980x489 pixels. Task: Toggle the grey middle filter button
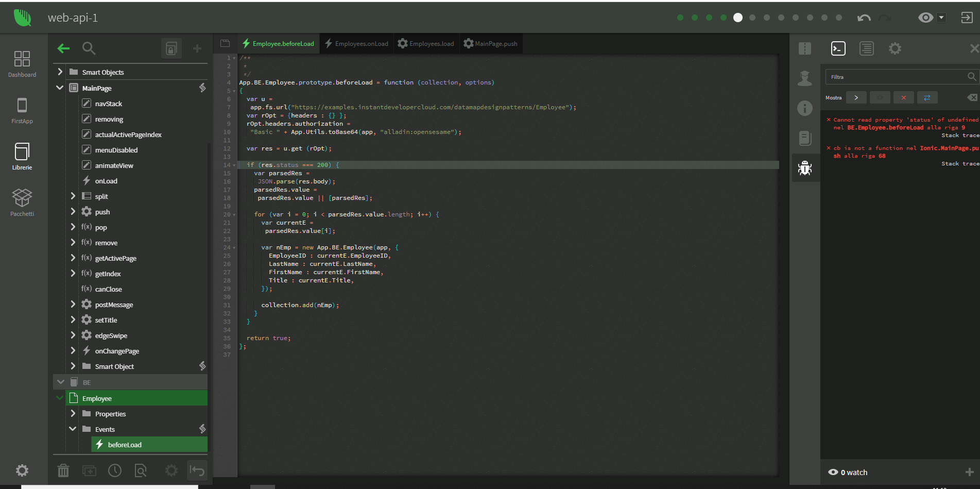pyautogui.click(x=880, y=97)
